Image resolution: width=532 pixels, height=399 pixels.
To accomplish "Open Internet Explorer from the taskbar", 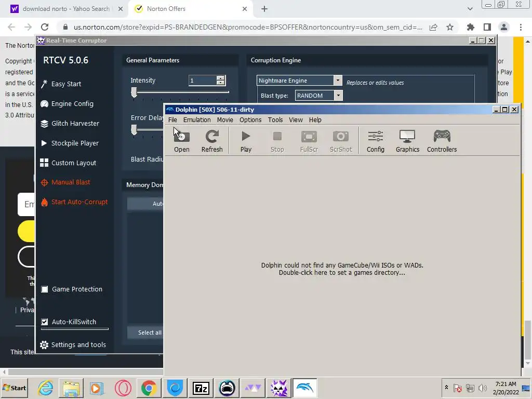I will 45,388.
